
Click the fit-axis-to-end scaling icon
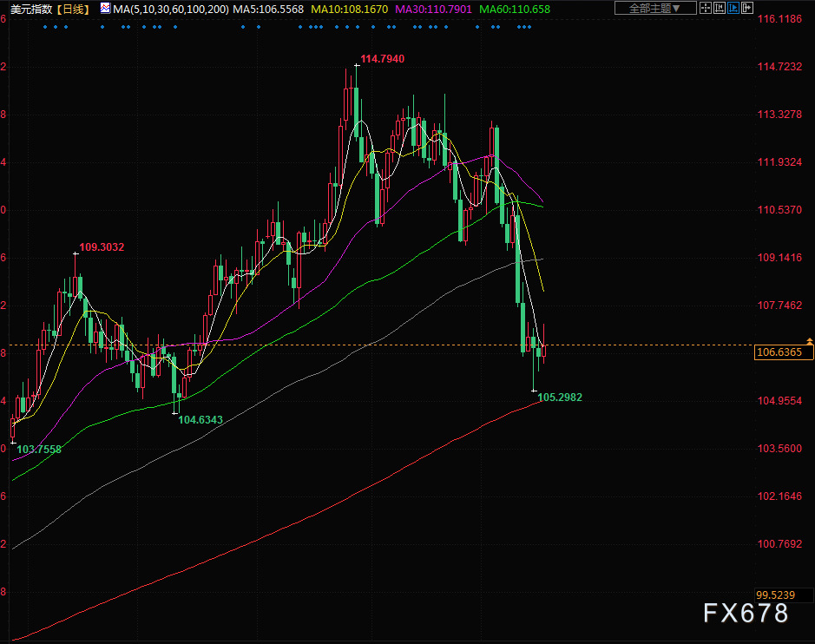point(720,8)
